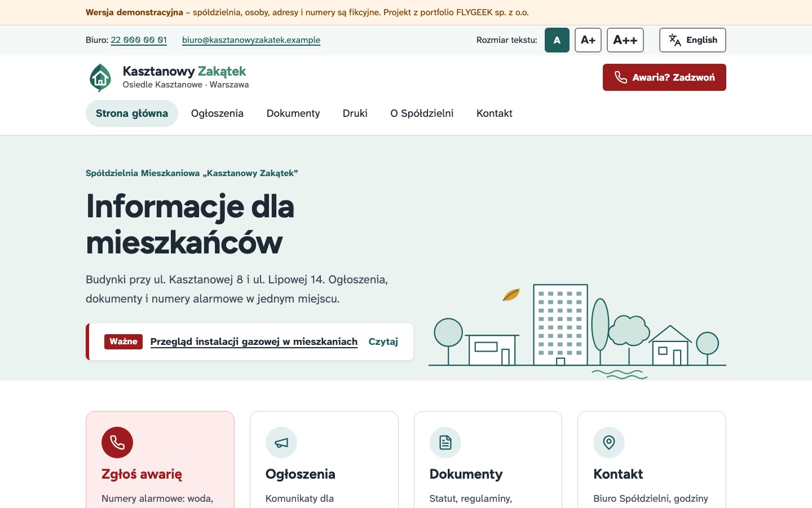Open the Zgłoś awarię card heading
The width and height of the screenshot is (812, 508).
[x=142, y=474]
